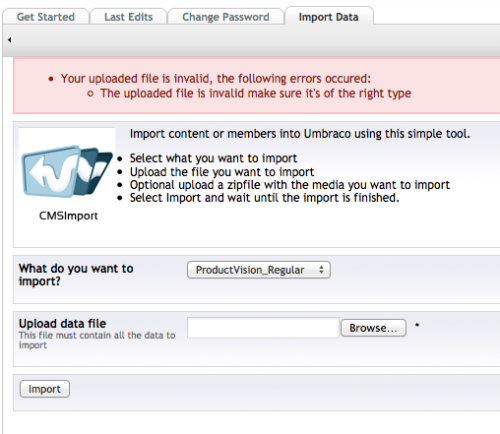Viewport: 500px width, 434px height.
Task: Go to the Change Password tab
Action: [226, 17]
